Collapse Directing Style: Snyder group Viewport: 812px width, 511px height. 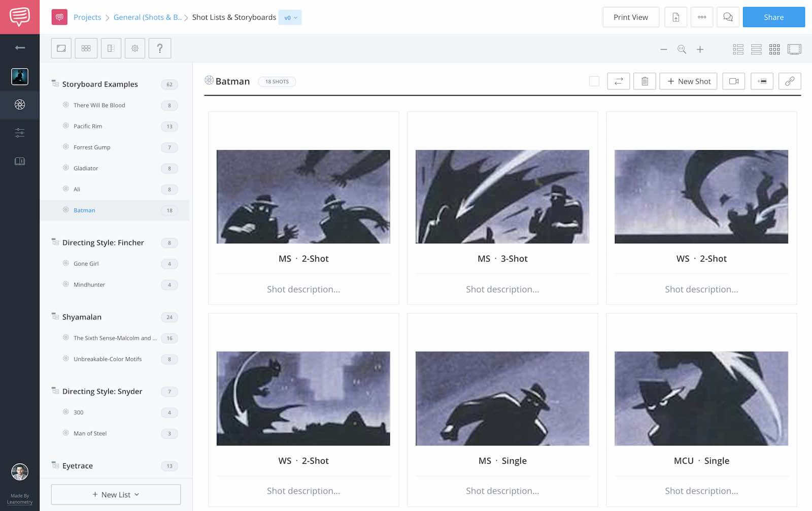pos(55,391)
